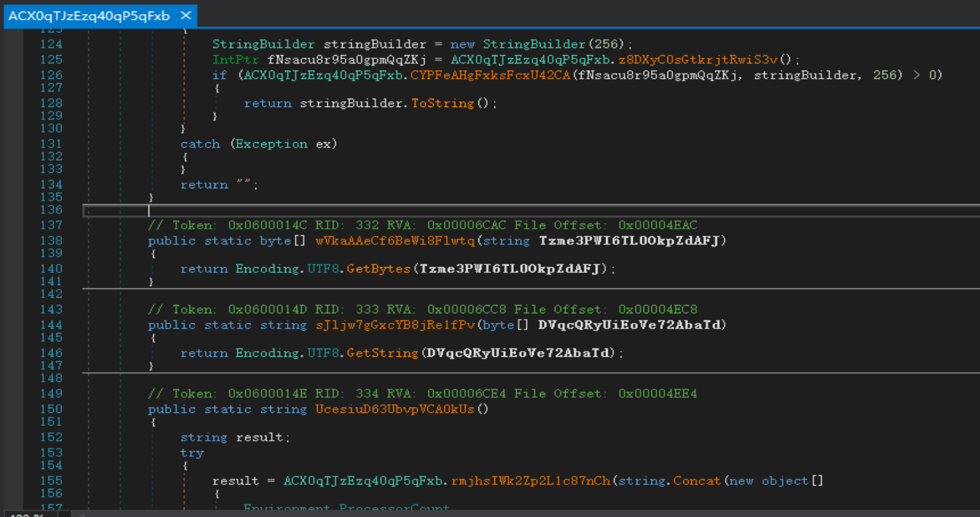Click the if keyword on line 126
This screenshot has width=980, height=517.
[220, 75]
